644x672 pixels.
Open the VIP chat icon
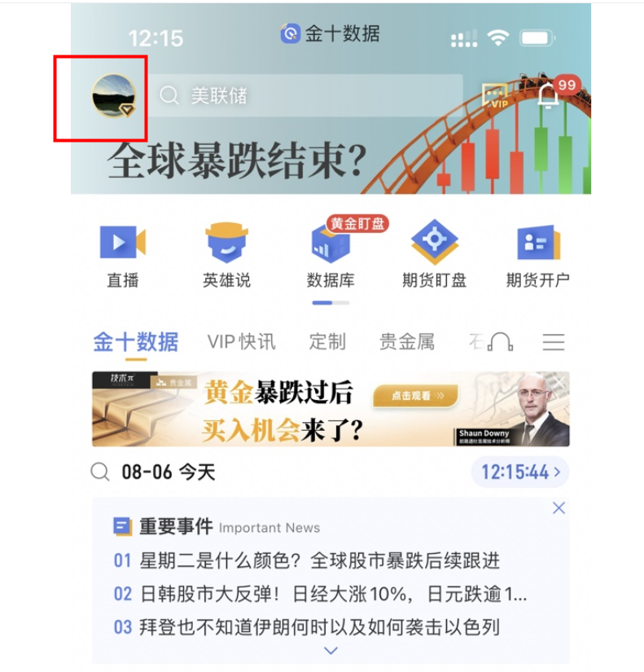(496, 95)
